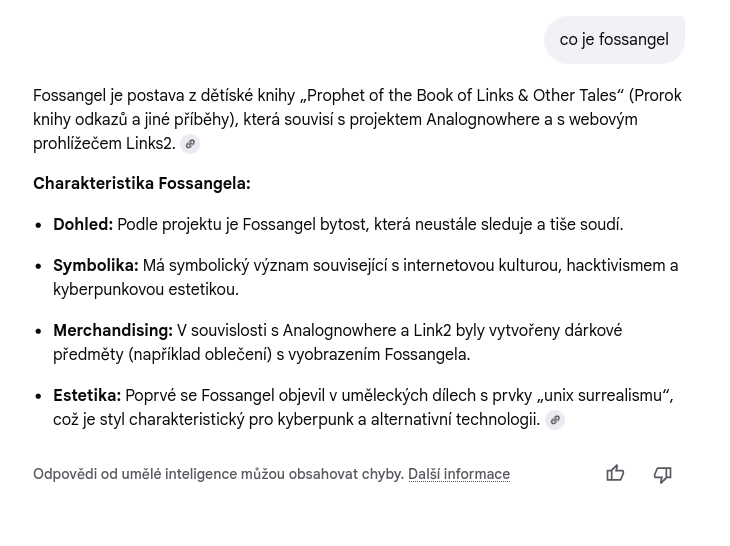The image size is (730, 546).
Task: Click the quoted phrase "unix surrealismu"
Action: (604, 396)
